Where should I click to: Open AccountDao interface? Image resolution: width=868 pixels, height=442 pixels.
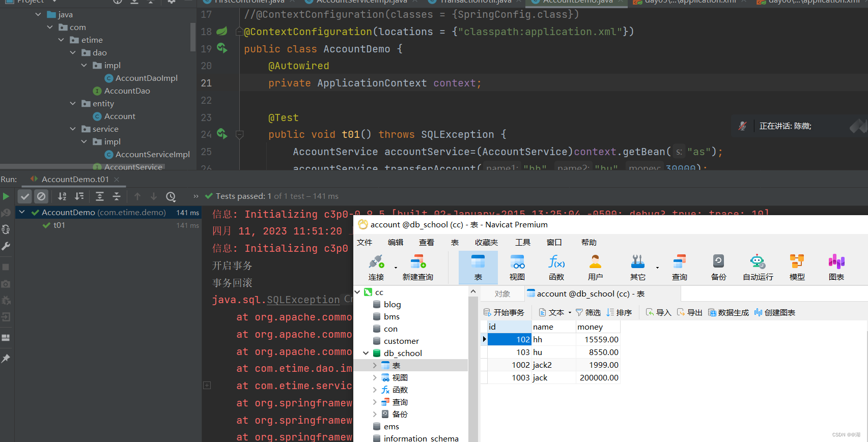click(x=127, y=91)
